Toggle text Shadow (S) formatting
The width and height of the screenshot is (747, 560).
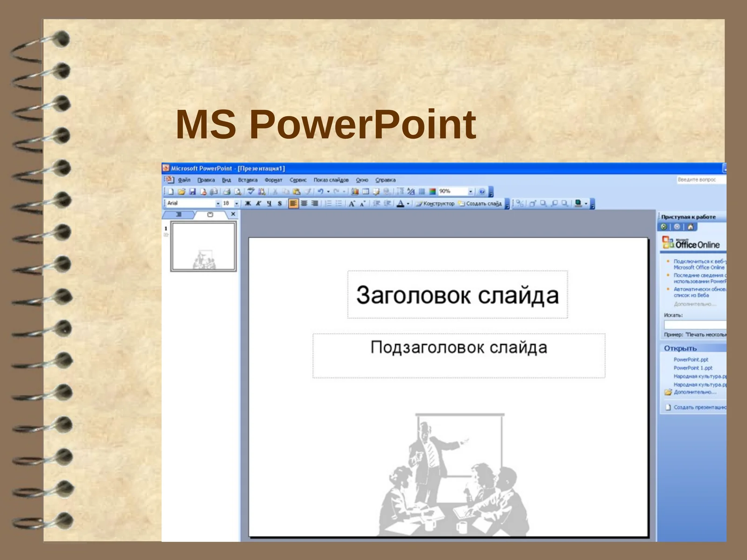click(280, 203)
